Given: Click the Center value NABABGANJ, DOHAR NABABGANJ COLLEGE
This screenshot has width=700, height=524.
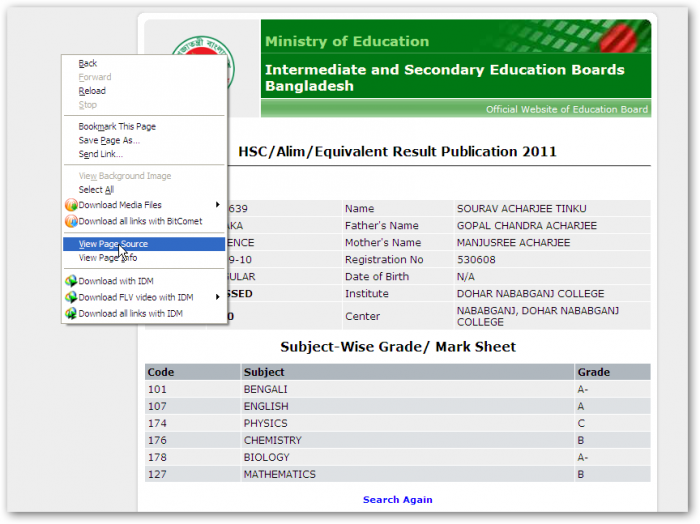Looking at the screenshot, I should (x=538, y=316).
